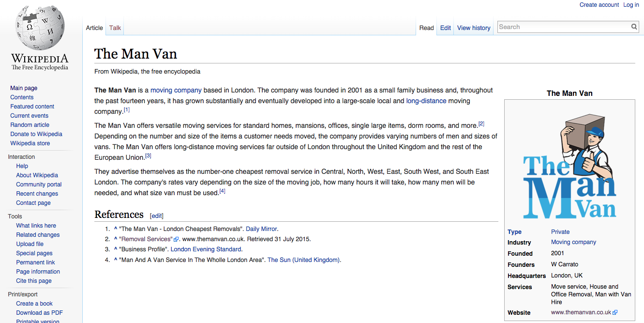
Task: Switch to the Article tab
Action: point(94,28)
